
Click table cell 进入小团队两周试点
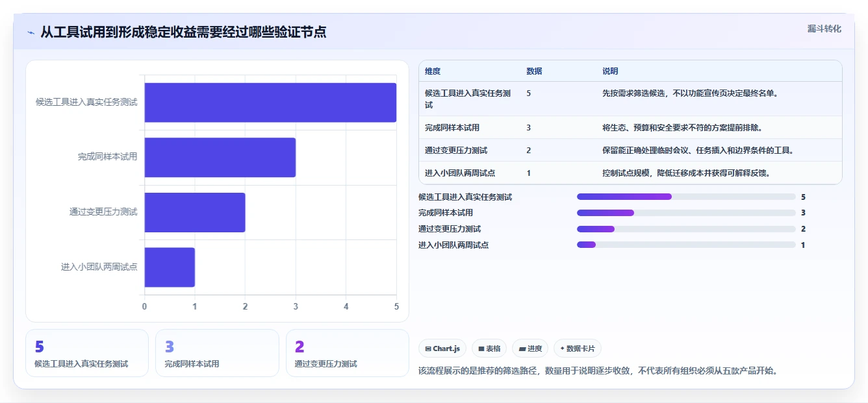pos(460,173)
